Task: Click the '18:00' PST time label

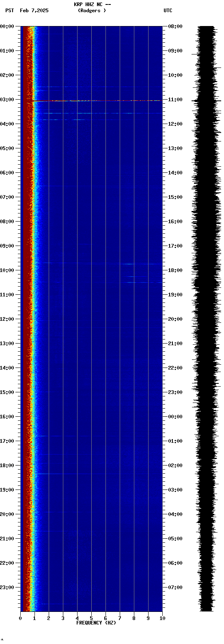Action: tap(7, 466)
